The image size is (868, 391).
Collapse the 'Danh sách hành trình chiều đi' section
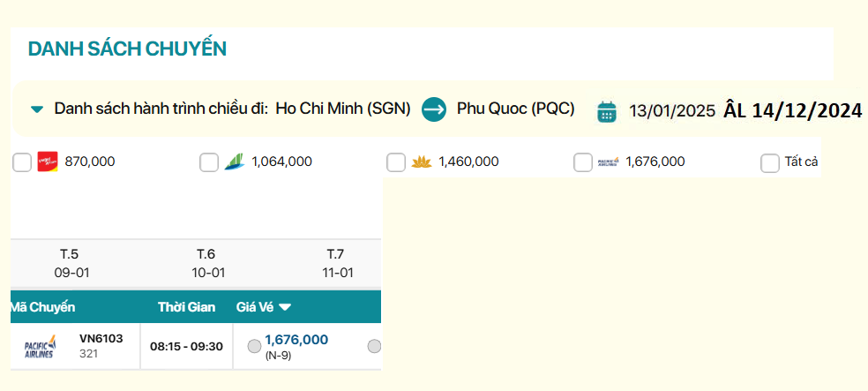point(37,109)
